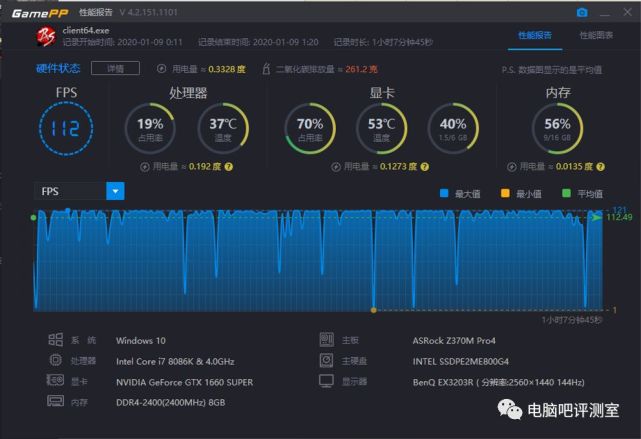
Task: Click the memory 56% usage gauge
Action: click(x=557, y=128)
